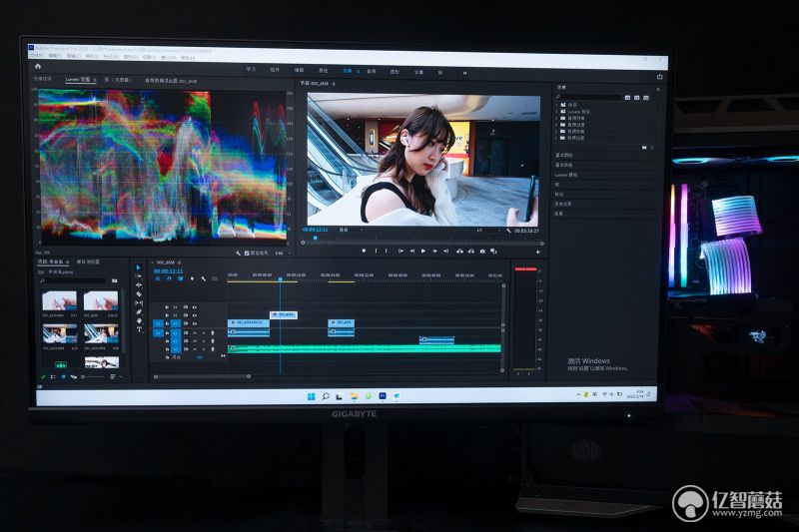Screen dimensions: 799x532
Task: Expand the 音频效果 folder in Effects
Action: (556, 118)
